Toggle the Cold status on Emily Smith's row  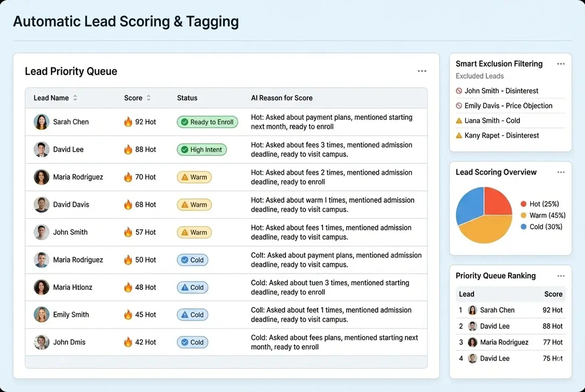coord(192,315)
